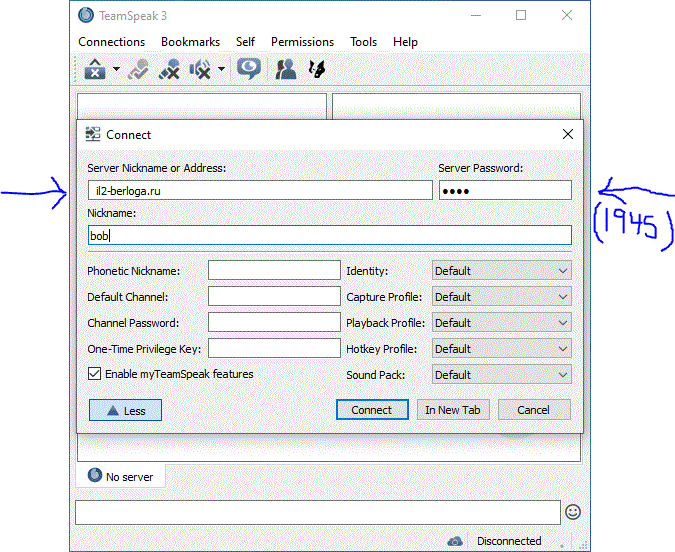Open the Help menu
Viewport: 675px width, 552px height.
pos(405,42)
